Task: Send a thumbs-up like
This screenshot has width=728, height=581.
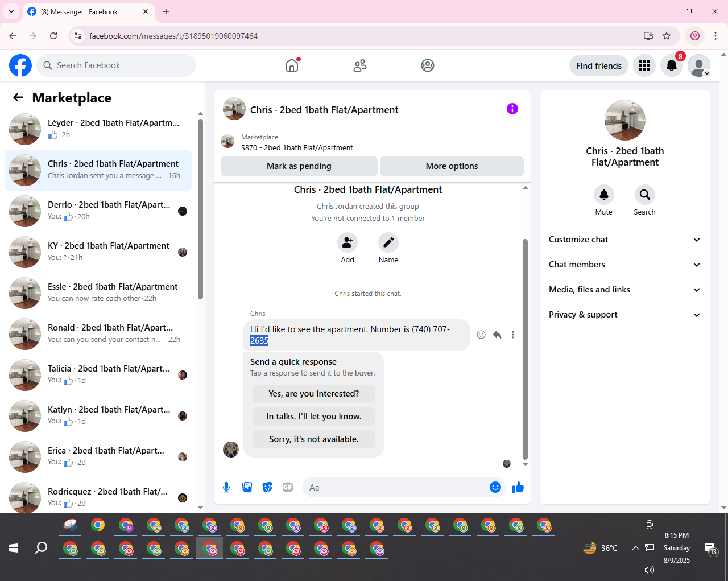Action: coord(518,487)
